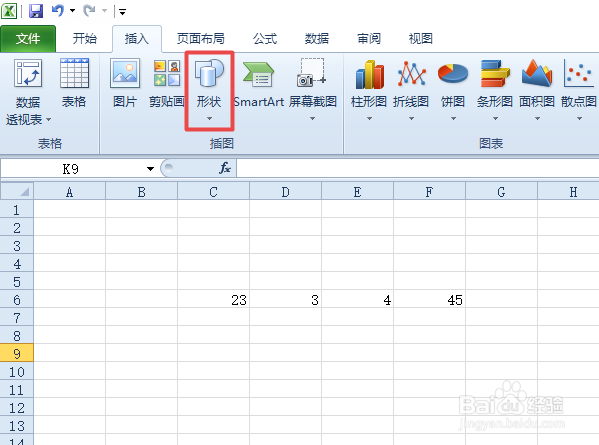Select column B header

(141, 192)
